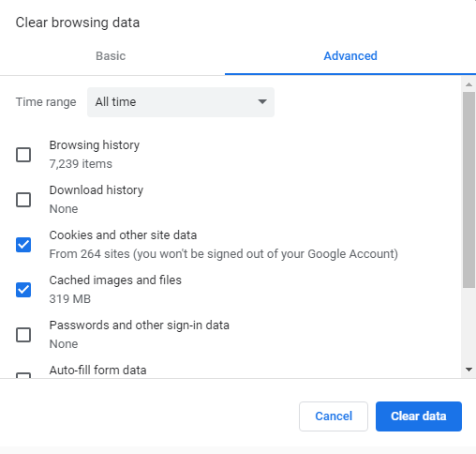Switch to the Basic tab
The width and height of the screenshot is (476, 454).
pos(111,56)
